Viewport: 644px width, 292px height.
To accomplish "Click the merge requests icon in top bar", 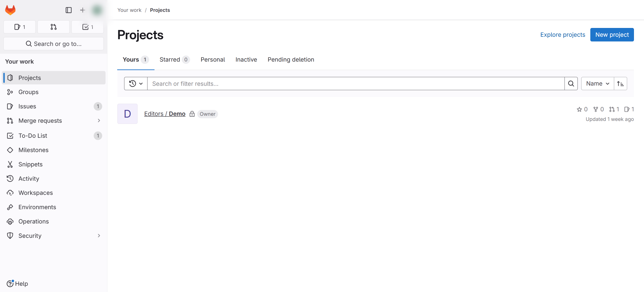I will (x=53, y=27).
